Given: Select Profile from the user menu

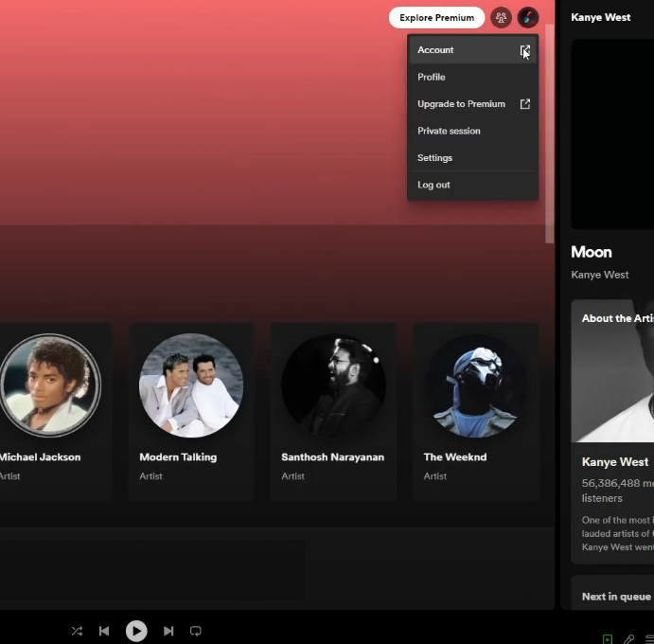Looking at the screenshot, I should tap(473, 77).
